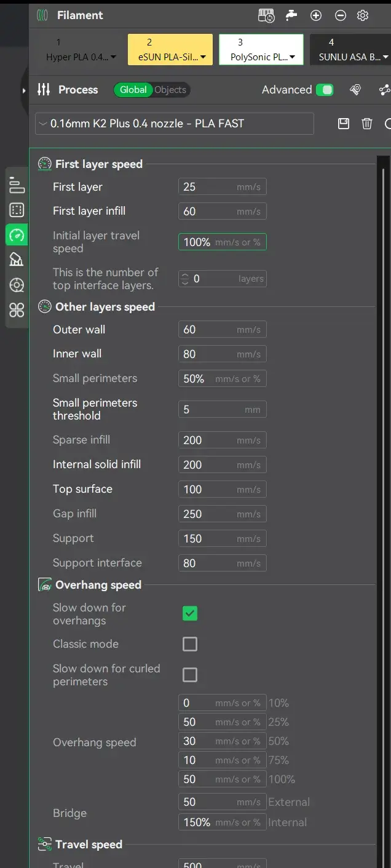Select the Global tab
The image size is (391, 868).
click(x=133, y=90)
